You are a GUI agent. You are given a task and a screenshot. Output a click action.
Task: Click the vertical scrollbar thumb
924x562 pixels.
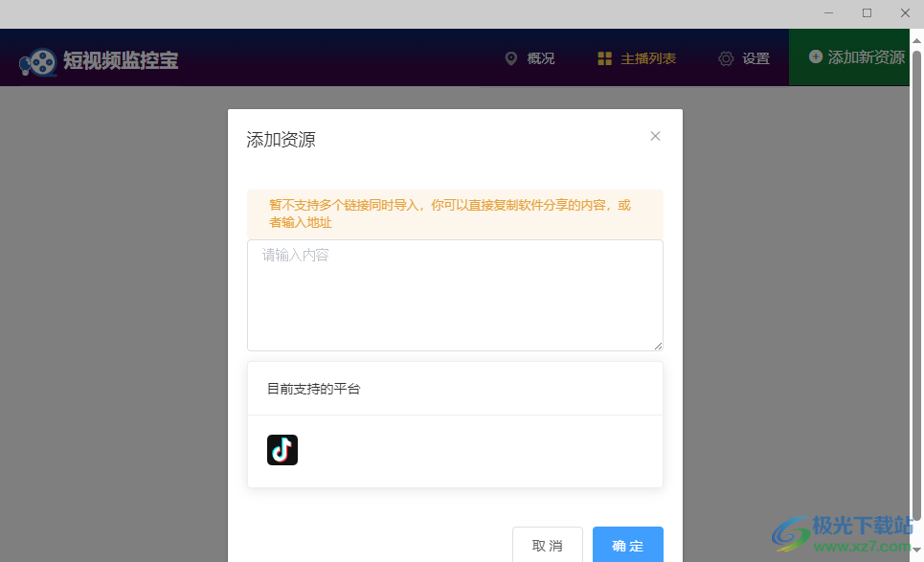point(916,285)
